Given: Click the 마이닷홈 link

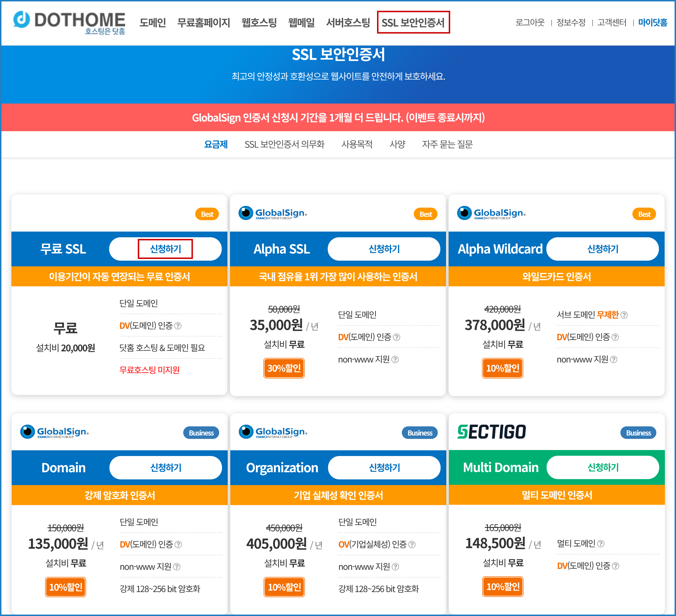Looking at the screenshot, I should 652,23.
